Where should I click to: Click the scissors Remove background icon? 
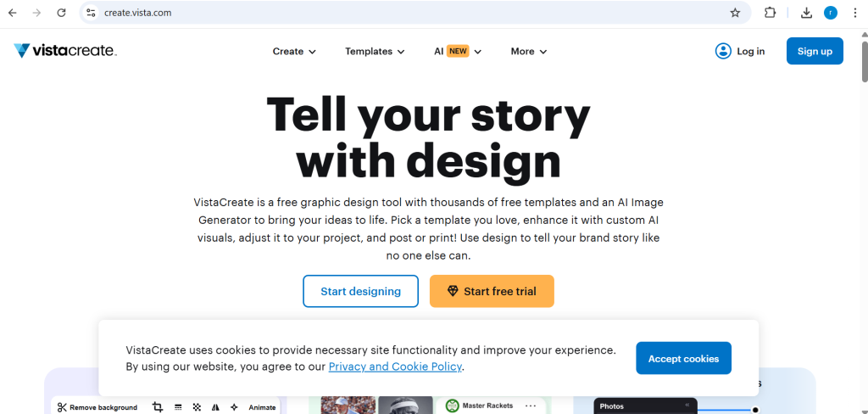click(62, 407)
